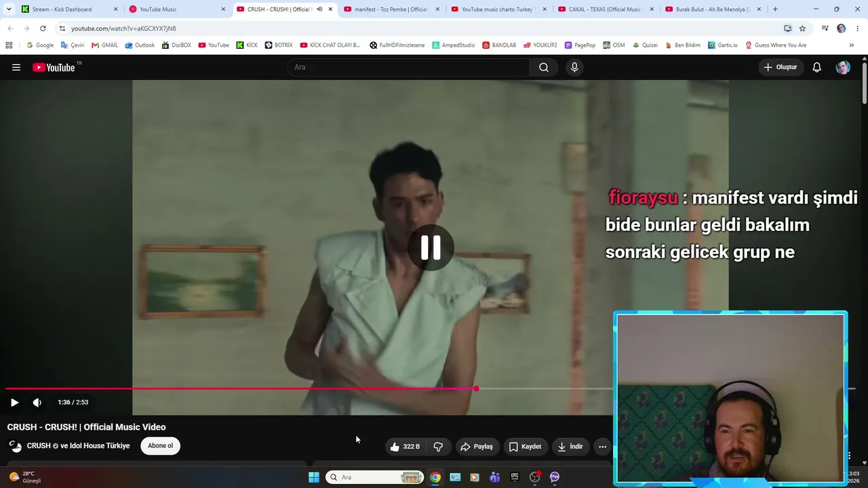Open Chrome's three-dot menu
Screen dimensions: 868x488
click(858, 28)
